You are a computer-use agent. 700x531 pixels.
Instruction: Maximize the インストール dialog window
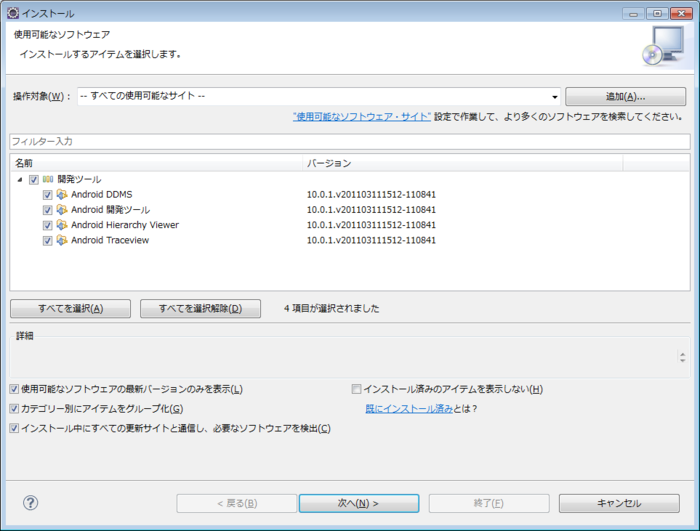657,13
